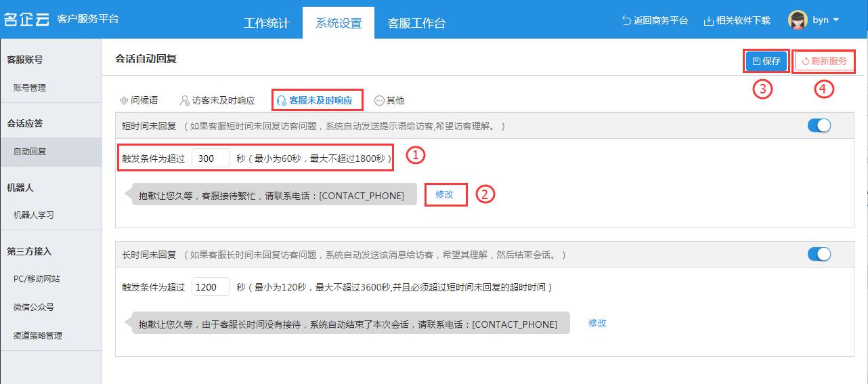Click 返回商务平台 return link

655,20
